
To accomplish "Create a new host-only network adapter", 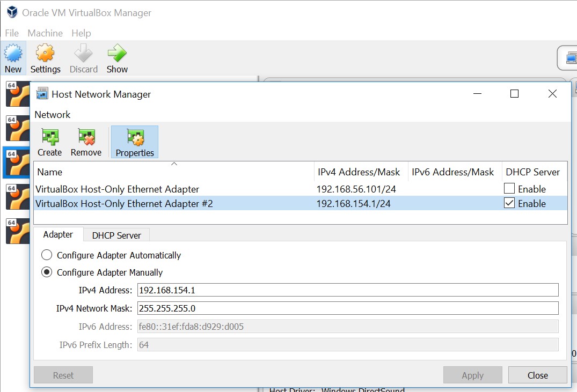I will pyautogui.click(x=50, y=142).
